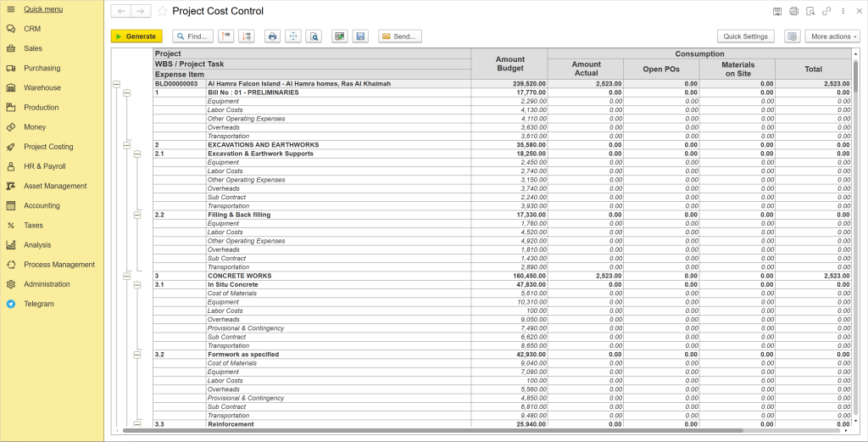
Task: Open Money section in sidebar
Action: click(52, 127)
